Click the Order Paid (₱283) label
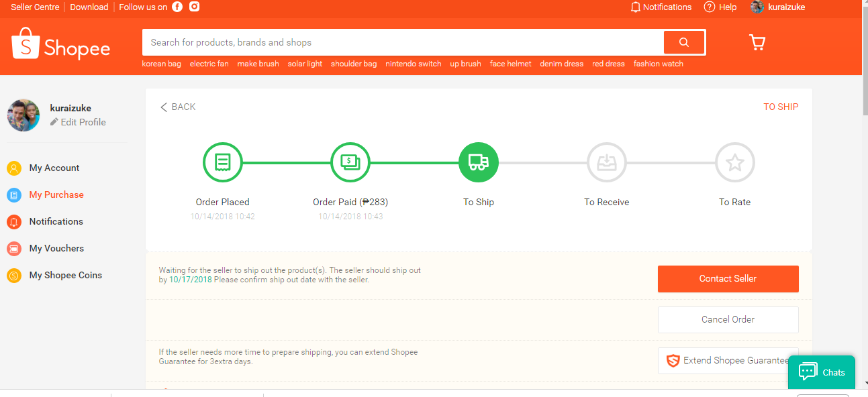The width and height of the screenshot is (868, 397). click(x=350, y=202)
